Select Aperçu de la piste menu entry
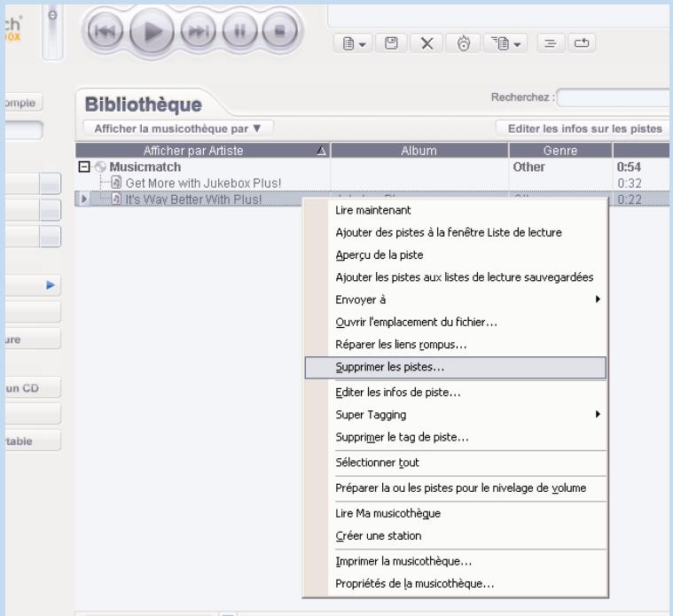 pyautogui.click(x=456, y=254)
